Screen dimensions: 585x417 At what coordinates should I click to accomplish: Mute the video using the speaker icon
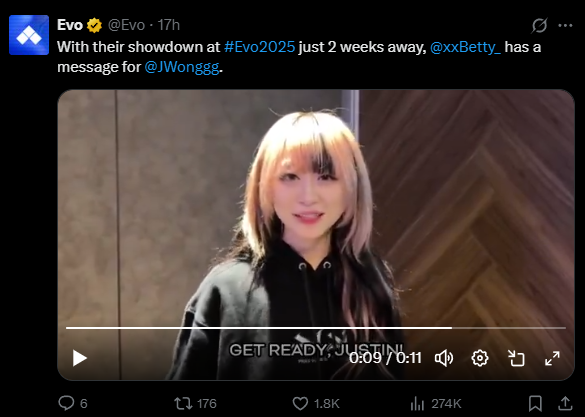point(444,358)
